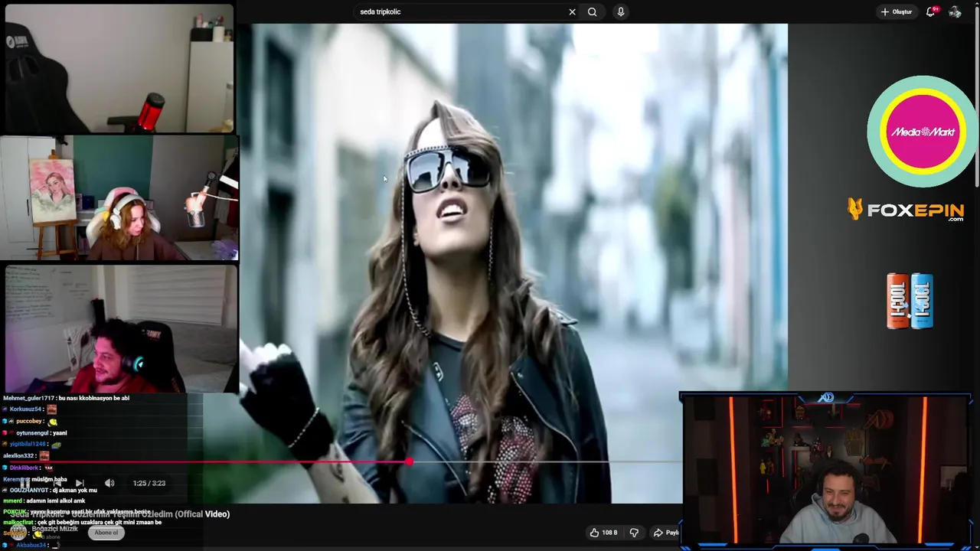Start voice search with microphone icon
The image size is (980, 551).
(x=620, y=11)
